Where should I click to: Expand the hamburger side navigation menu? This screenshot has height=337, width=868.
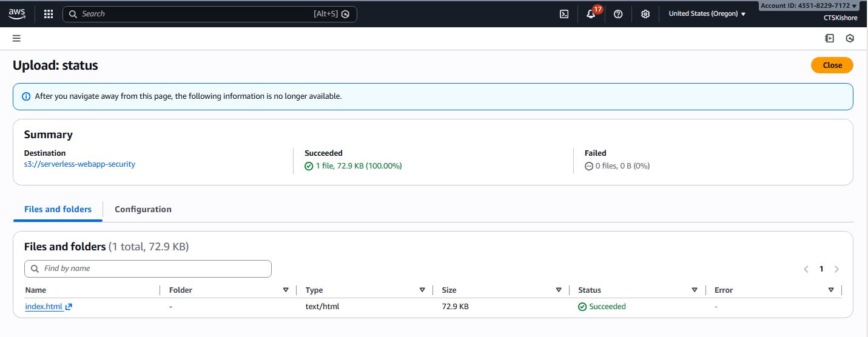tap(16, 38)
